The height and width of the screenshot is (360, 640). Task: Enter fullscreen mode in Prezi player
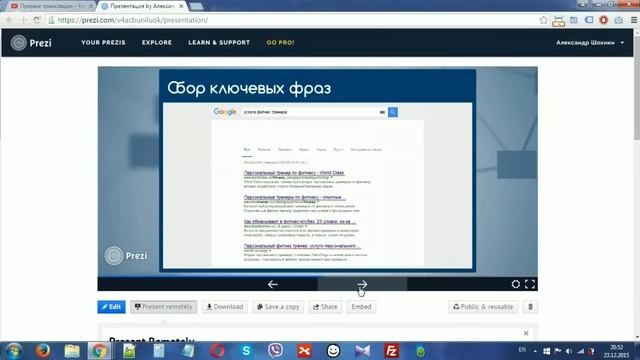click(x=530, y=284)
